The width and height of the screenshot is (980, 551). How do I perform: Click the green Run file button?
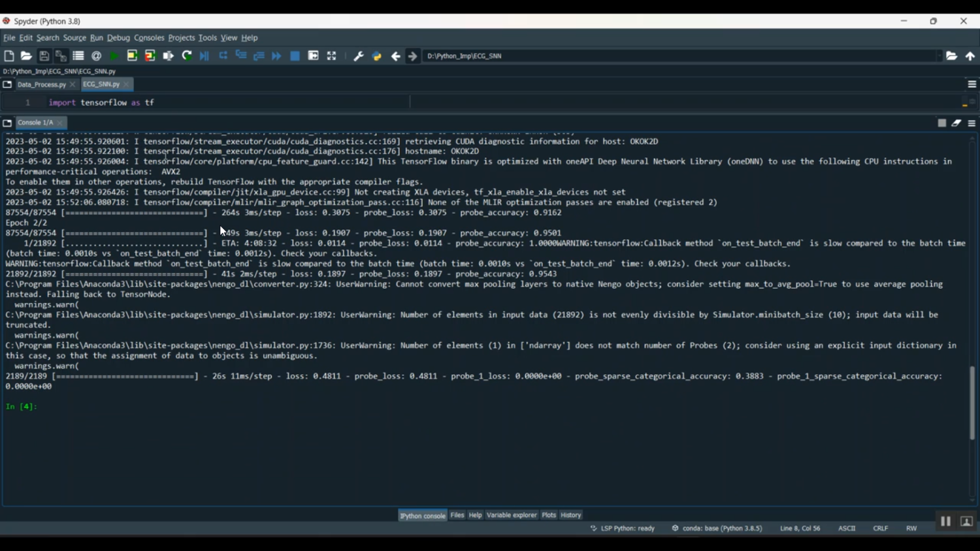click(x=114, y=56)
